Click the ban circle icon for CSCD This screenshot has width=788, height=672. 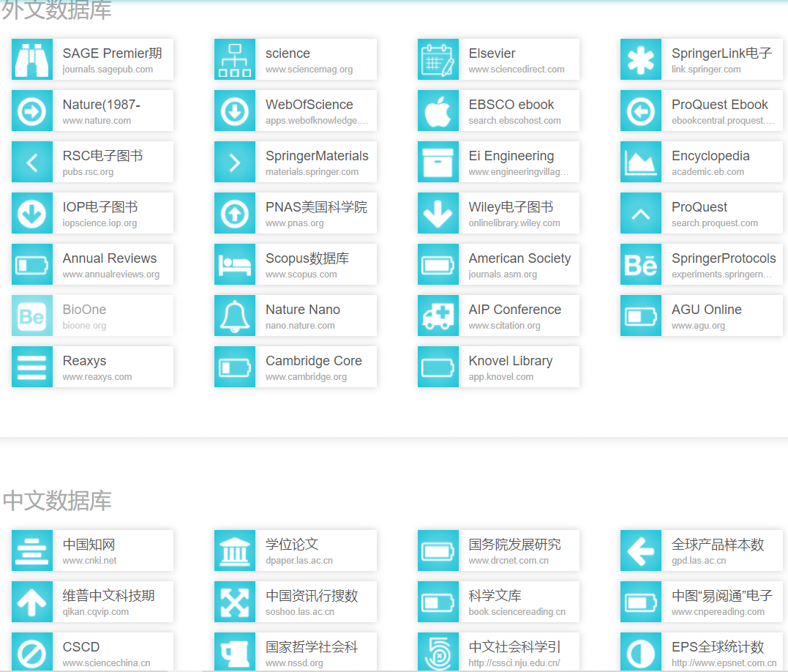(31, 652)
